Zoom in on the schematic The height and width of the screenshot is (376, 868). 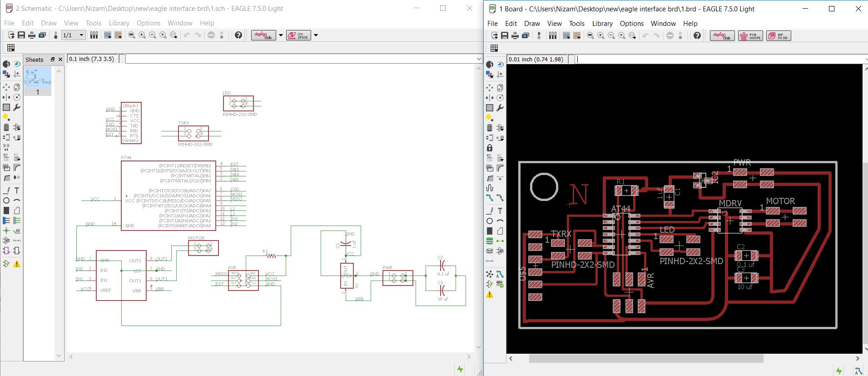pyautogui.click(x=142, y=35)
